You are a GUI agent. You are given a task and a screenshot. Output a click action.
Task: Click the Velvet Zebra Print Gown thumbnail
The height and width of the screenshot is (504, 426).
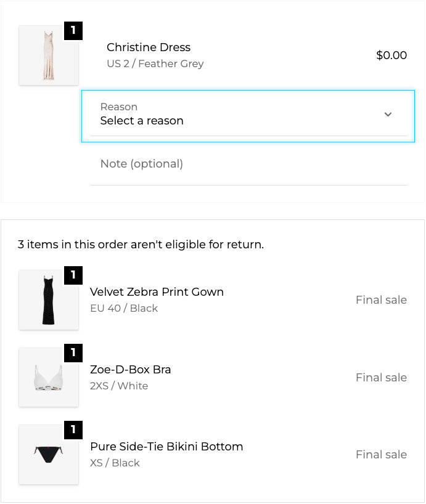click(x=49, y=300)
